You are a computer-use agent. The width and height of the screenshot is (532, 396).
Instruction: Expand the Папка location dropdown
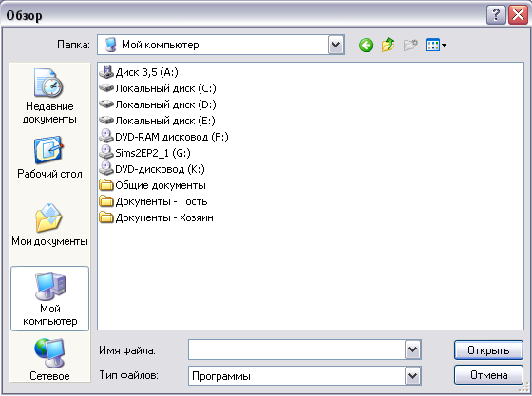click(x=336, y=45)
